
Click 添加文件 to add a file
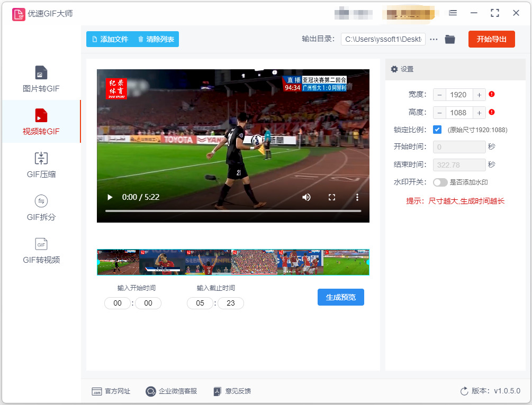click(x=110, y=39)
